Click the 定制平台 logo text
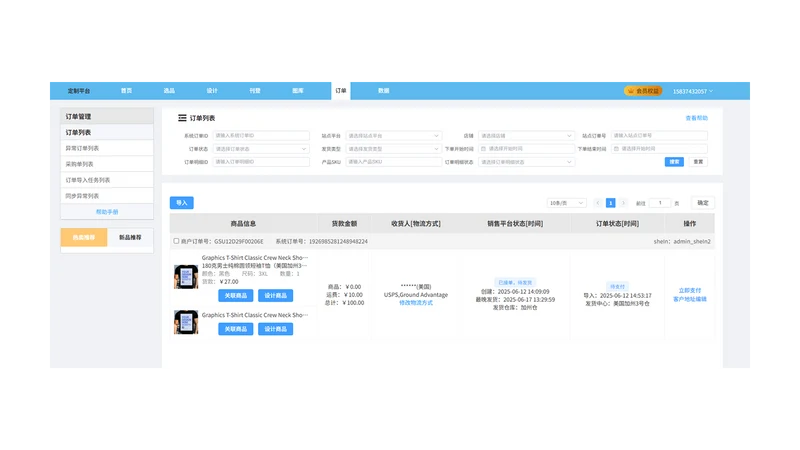The height and width of the screenshot is (450, 800). [x=79, y=91]
